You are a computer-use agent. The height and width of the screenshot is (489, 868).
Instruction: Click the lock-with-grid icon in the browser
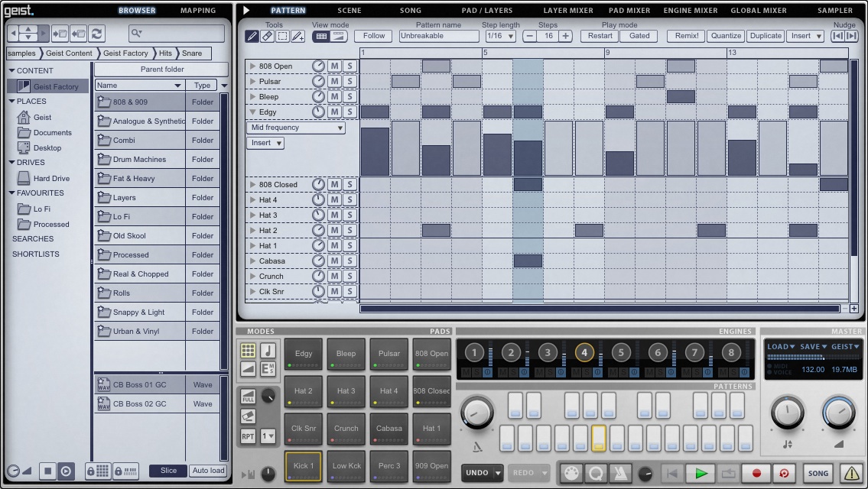(97, 471)
